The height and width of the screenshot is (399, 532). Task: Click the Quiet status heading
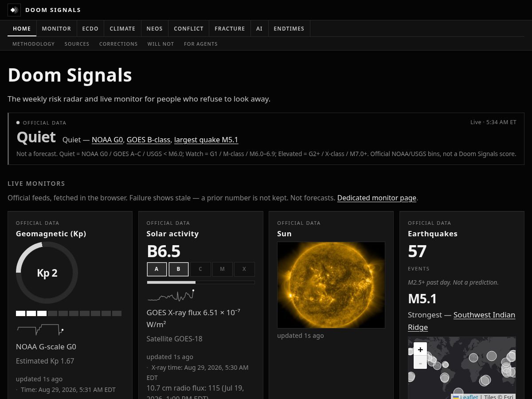tap(36, 137)
